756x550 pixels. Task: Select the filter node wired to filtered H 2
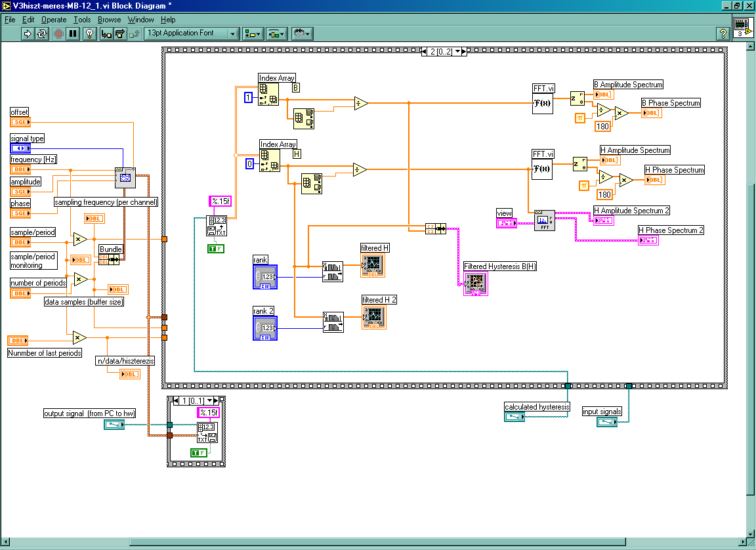tap(333, 322)
